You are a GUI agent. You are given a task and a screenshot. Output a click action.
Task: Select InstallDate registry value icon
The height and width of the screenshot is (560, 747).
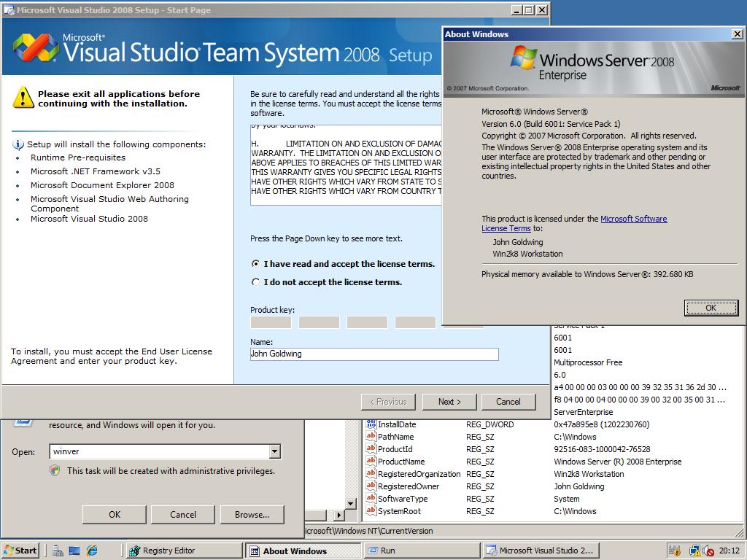coord(371,424)
